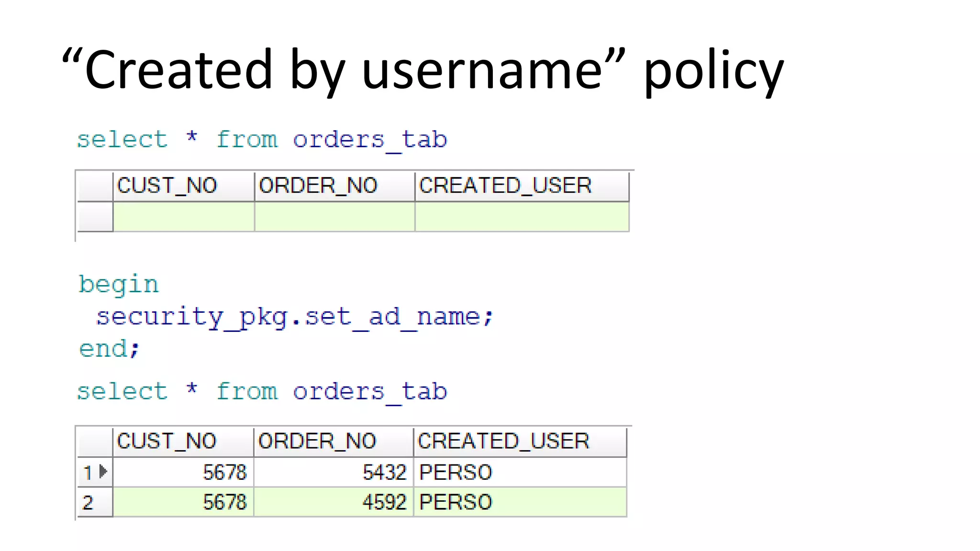The image size is (980, 551).
Task: Click the ORDER_NO header in the top table
Action: [334, 186]
